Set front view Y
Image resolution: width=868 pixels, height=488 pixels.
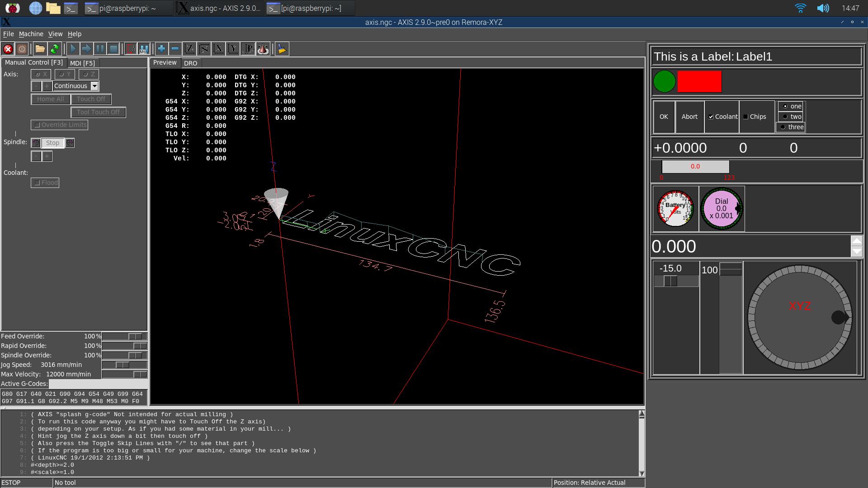point(233,49)
